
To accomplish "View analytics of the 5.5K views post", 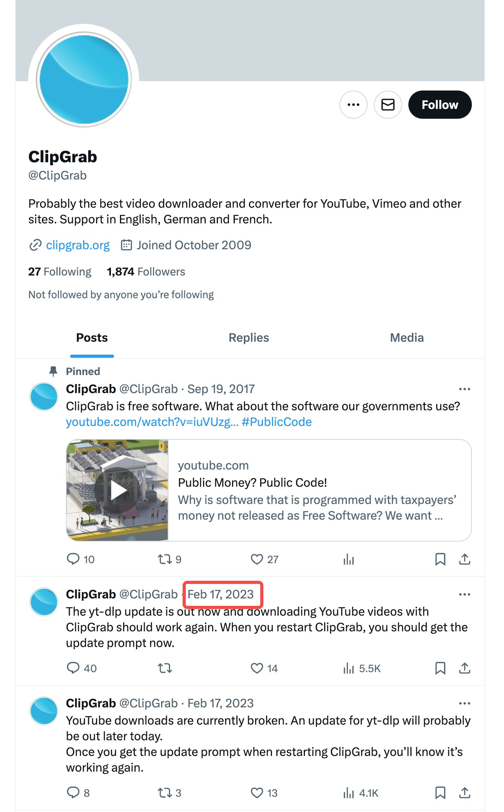I will click(361, 668).
